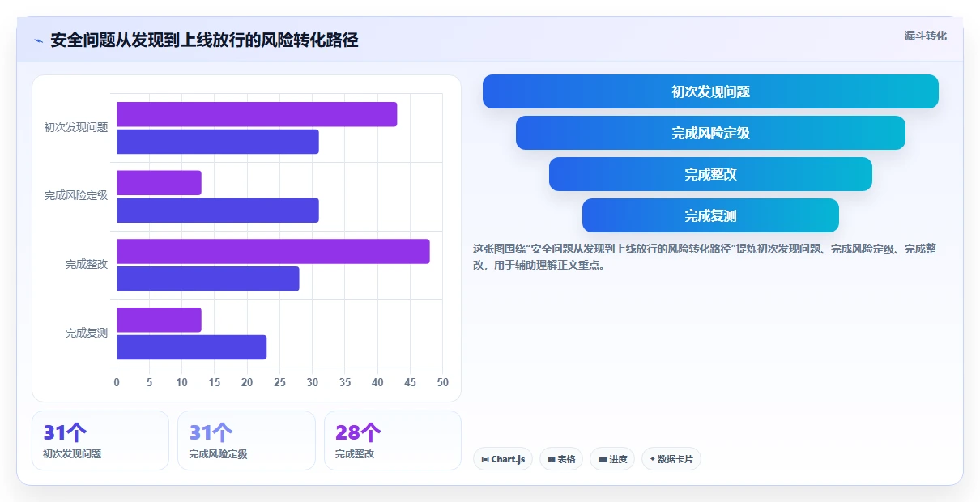This screenshot has height=502, width=980.
Task: Click the 漏斗转化 label in header
Action: (x=925, y=36)
